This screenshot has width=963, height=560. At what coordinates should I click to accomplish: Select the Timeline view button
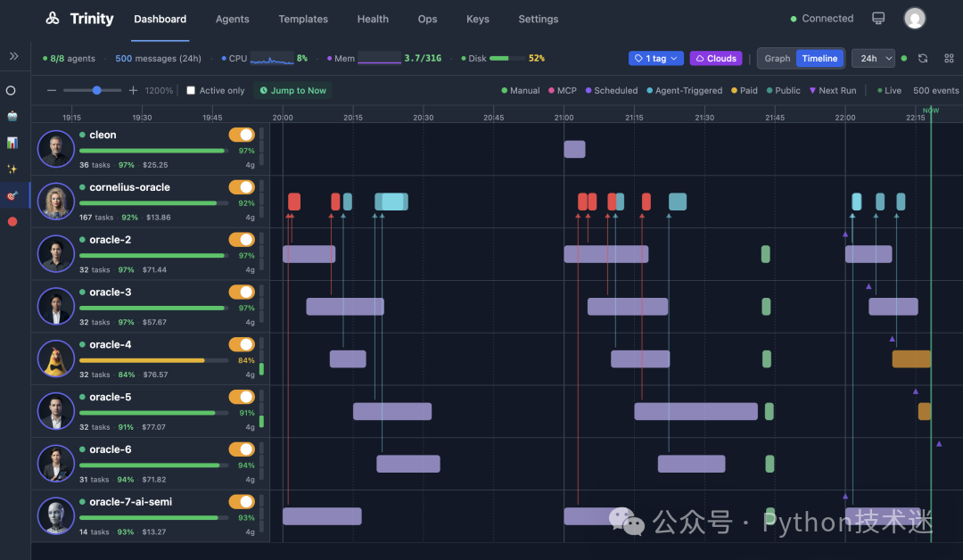coord(820,58)
